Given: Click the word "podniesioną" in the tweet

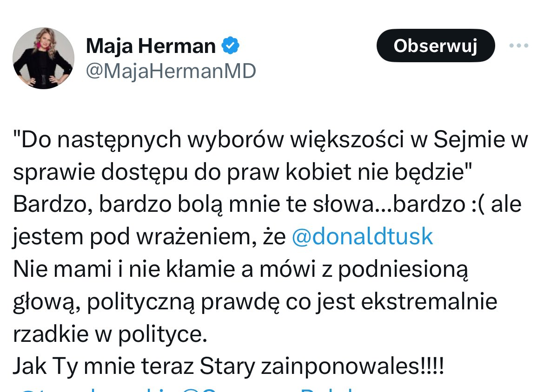Looking at the screenshot, I should point(403,269).
